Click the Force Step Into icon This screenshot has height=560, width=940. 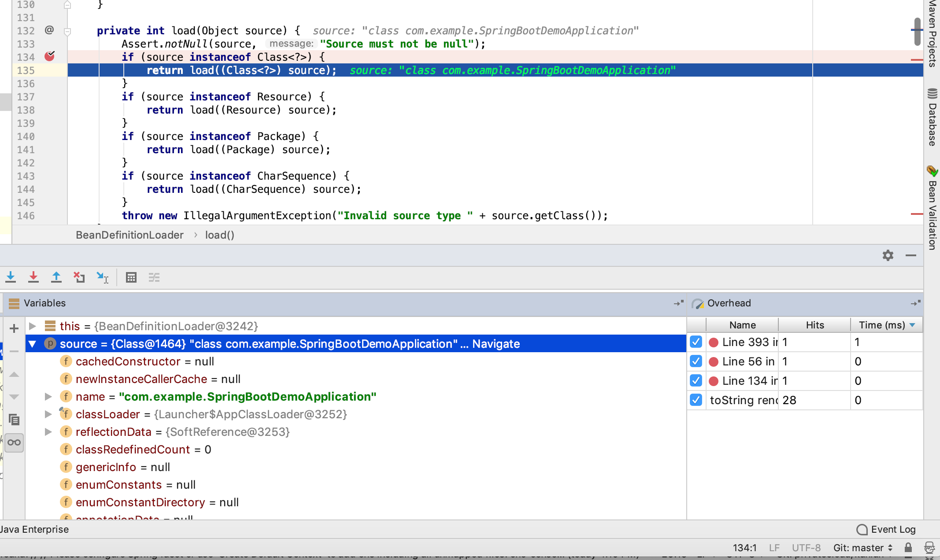pos(33,277)
